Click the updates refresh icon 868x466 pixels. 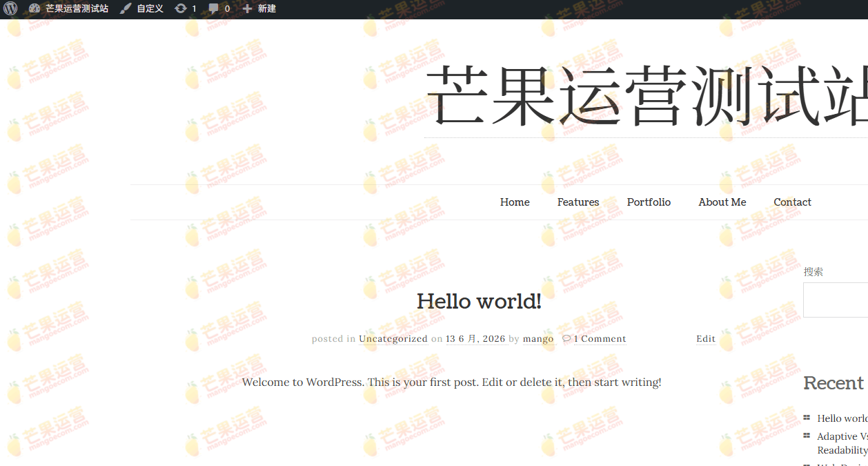pos(181,8)
